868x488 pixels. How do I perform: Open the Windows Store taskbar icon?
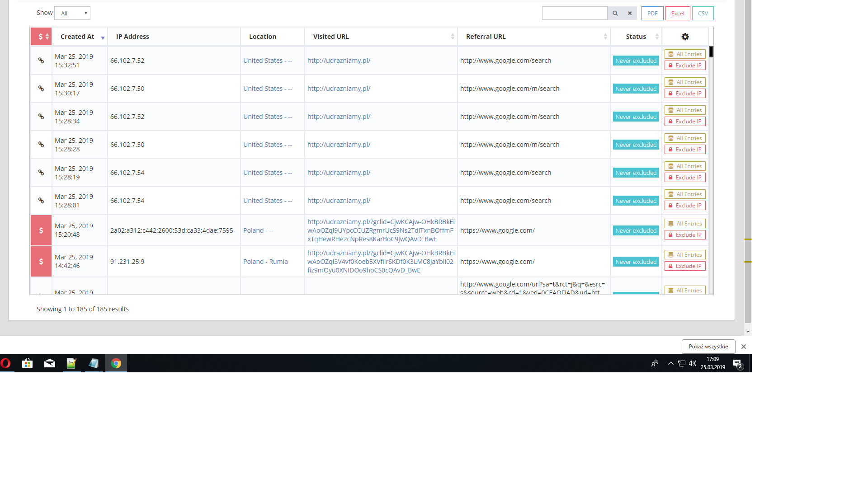tap(27, 363)
